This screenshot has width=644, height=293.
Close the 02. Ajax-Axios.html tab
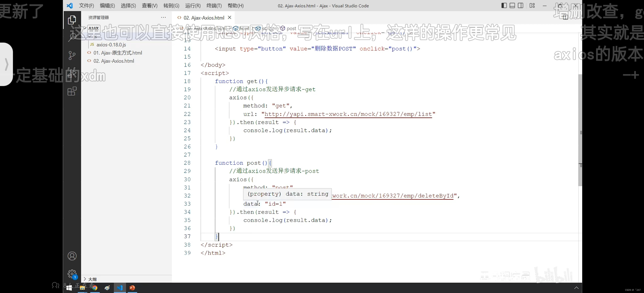[230, 17]
